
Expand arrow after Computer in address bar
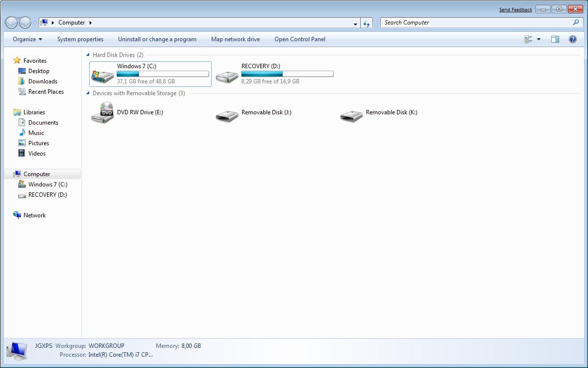[x=91, y=23]
